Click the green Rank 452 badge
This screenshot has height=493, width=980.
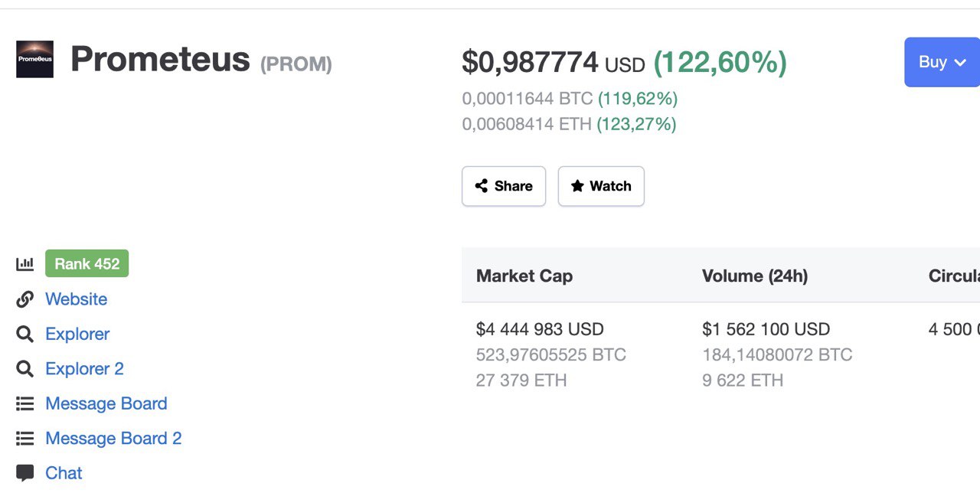click(87, 263)
